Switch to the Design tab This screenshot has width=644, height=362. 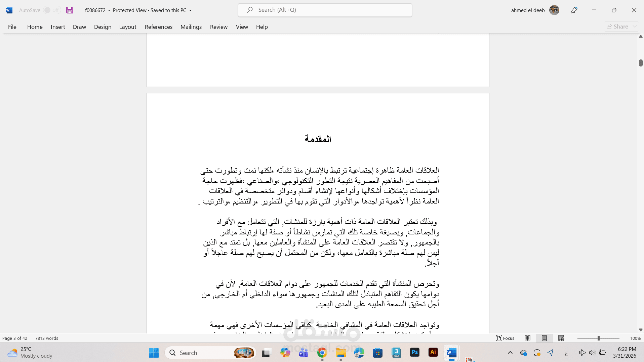coord(103,27)
